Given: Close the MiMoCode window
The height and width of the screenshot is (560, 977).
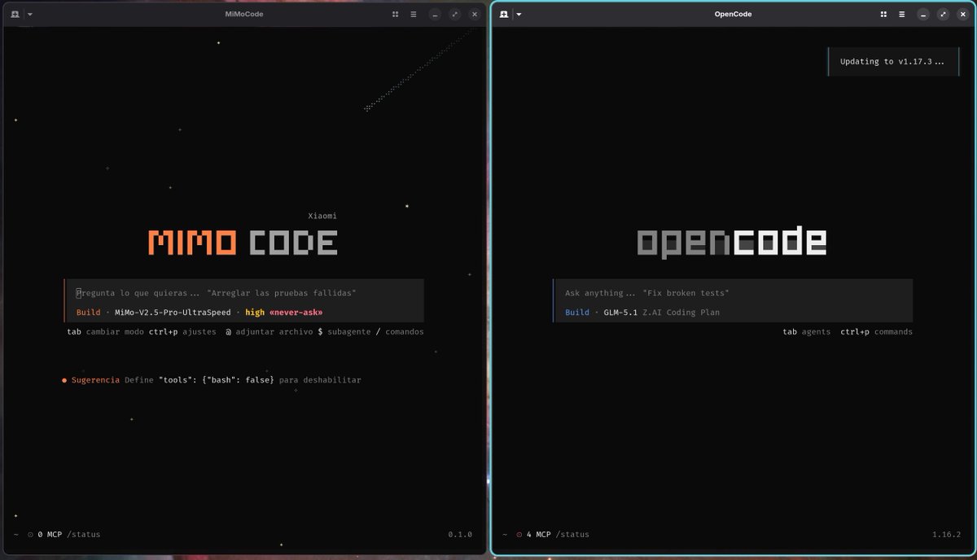Looking at the screenshot, I should pyautogui.click(x=474, y=14).
